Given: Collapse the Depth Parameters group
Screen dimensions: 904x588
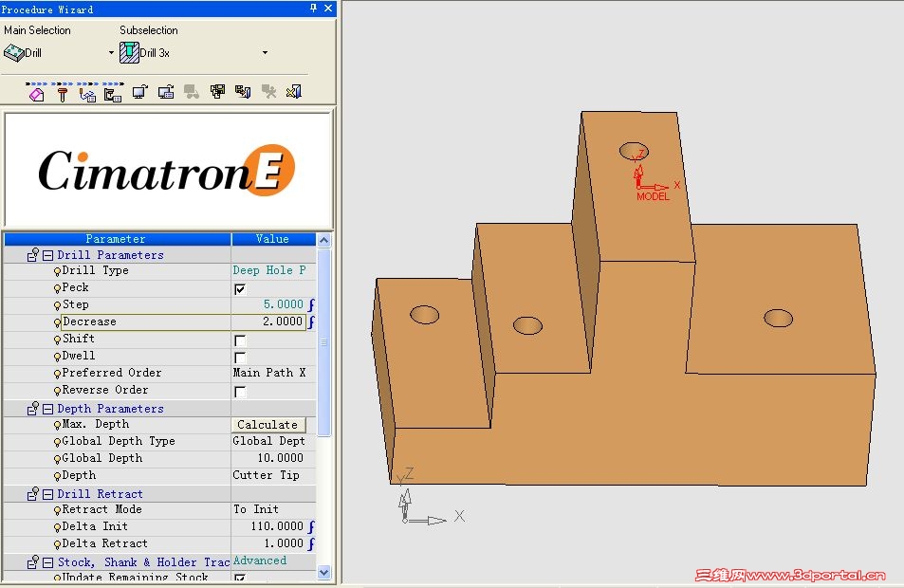Looking at the screenshot, I should tap(47, 409).
